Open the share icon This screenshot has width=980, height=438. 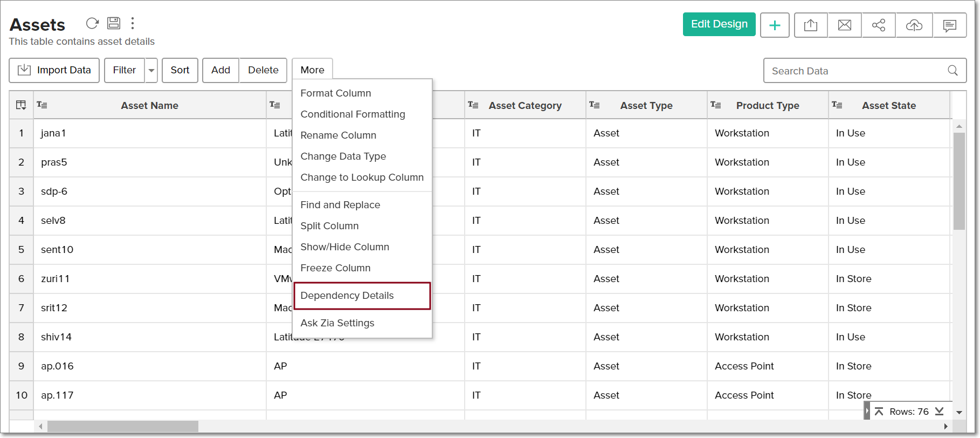click(879, 25)
